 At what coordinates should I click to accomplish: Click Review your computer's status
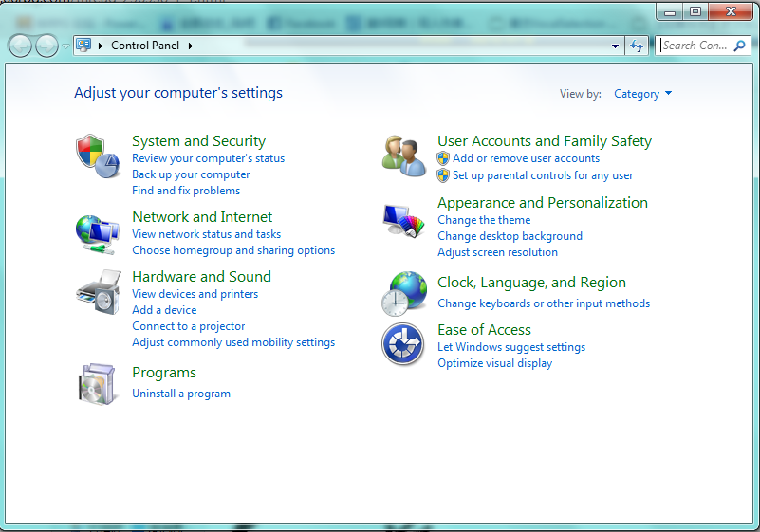[209, 158]
